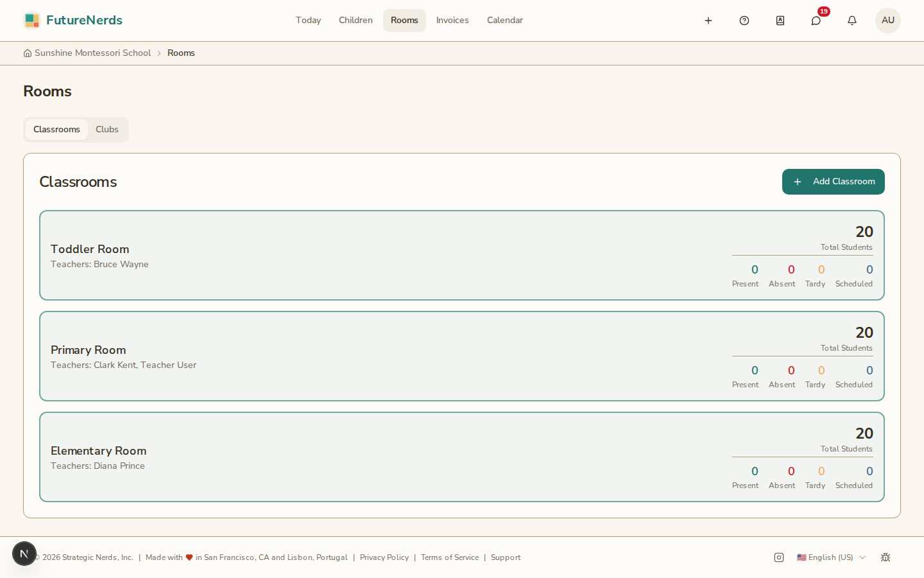Click the FutureNerds brand name
Viewport: 924px width, 578px height.
pos(84,21)
